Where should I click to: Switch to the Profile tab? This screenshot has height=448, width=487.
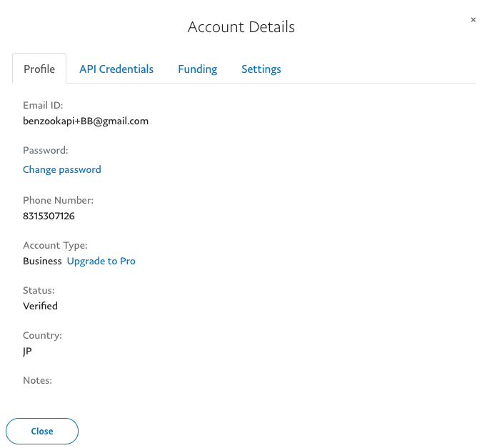tap(39, 69)
